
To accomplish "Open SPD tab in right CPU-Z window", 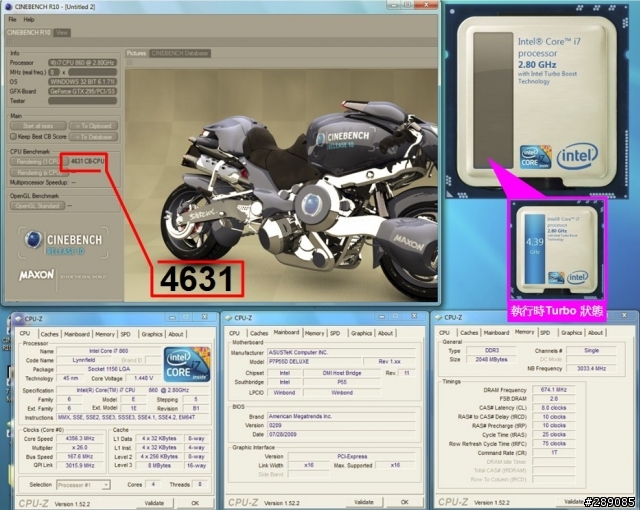I will click(x=545, y=333).
